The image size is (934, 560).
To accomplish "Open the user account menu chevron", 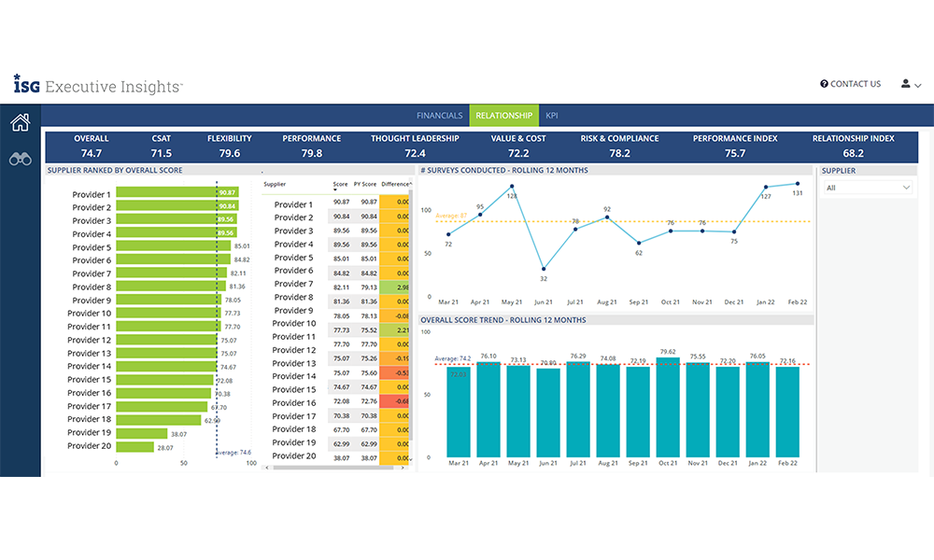I will pyautogui.click(x=918, y=85).
